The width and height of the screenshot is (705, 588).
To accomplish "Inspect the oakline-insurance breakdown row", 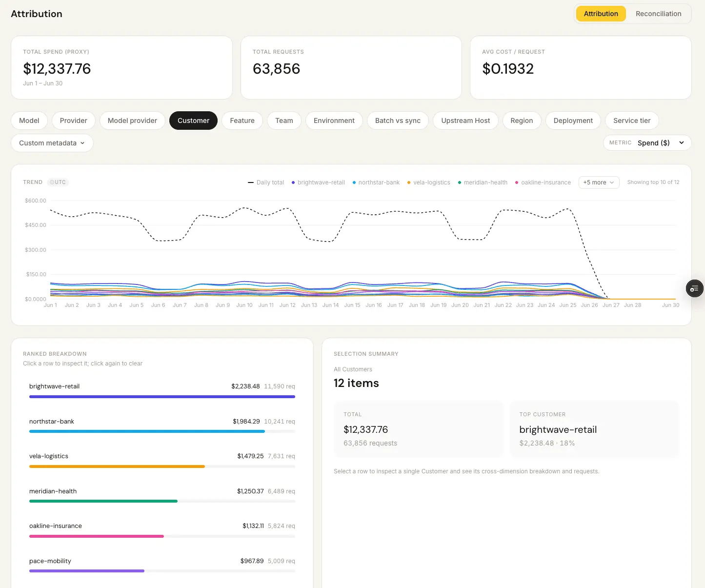I will click(162, 530).
